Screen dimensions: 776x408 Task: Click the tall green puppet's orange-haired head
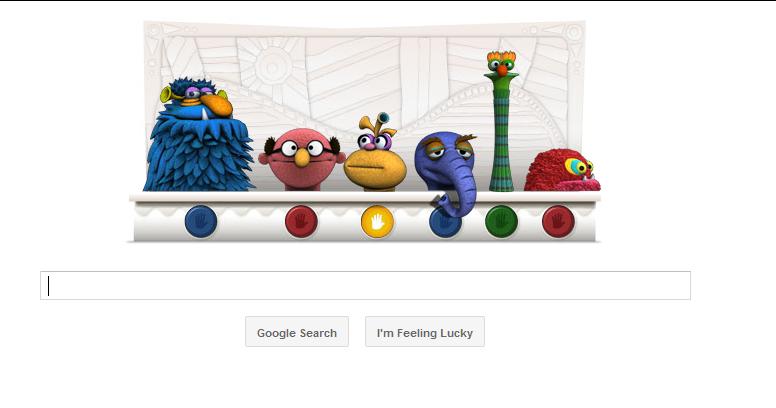(501, 64)
